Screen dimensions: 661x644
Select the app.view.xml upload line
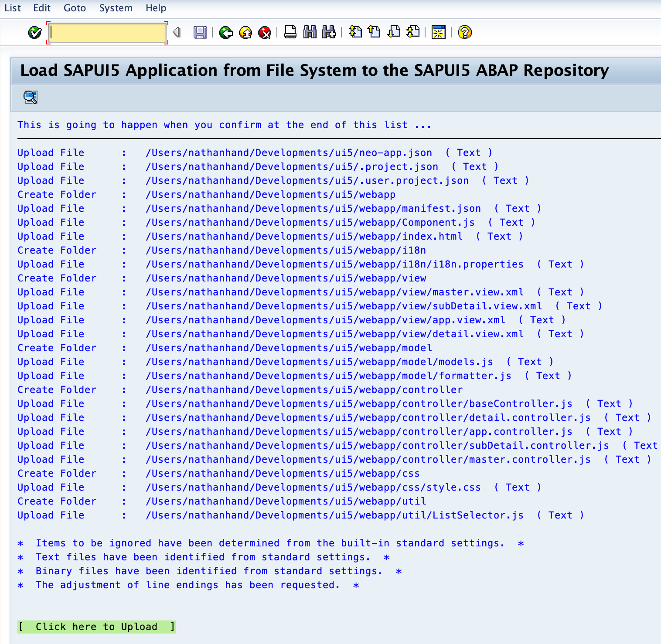pyautogui.click(x=292, y=320)
